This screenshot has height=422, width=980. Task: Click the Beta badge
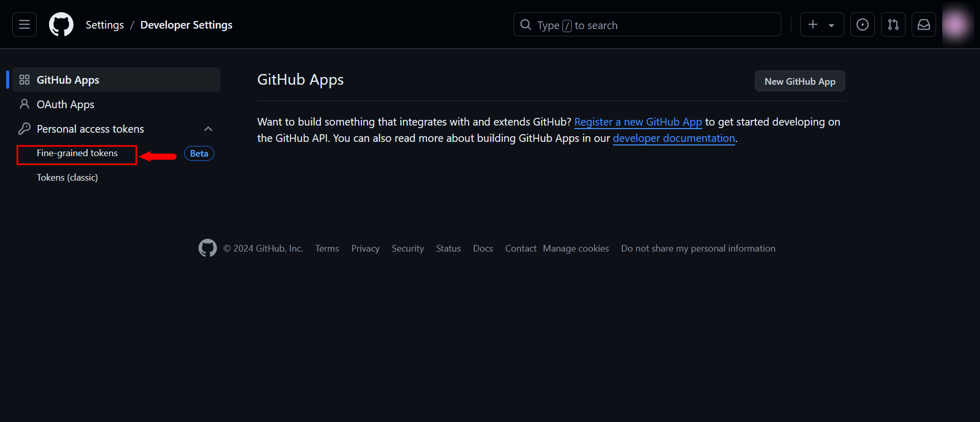coord(199,154)
